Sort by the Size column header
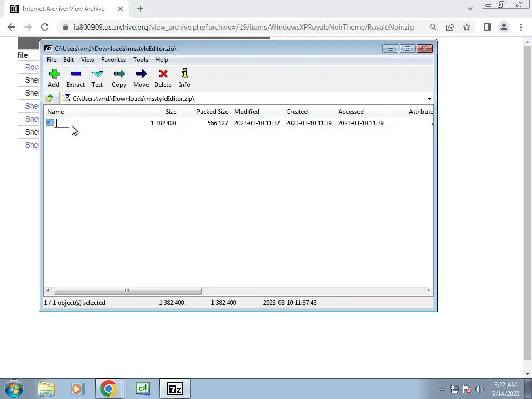This screenshot has width=532, height=399. [153, 112]
